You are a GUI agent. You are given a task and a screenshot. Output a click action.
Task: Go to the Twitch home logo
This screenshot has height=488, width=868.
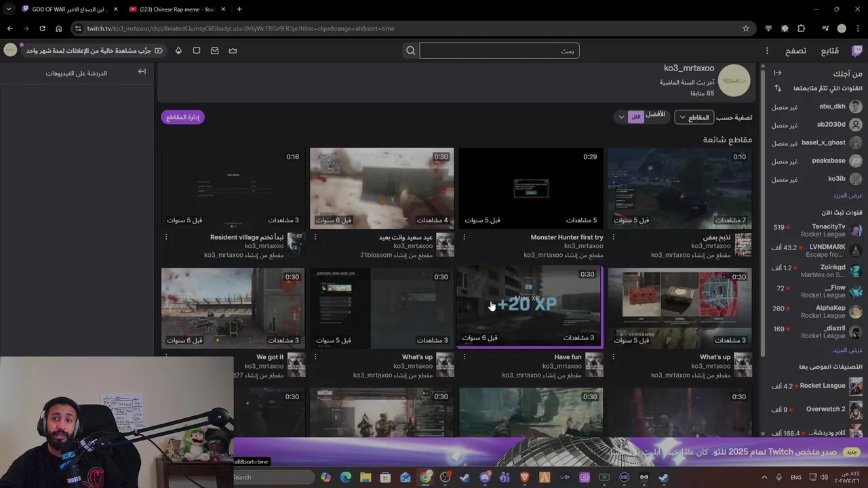click(857, 51)
